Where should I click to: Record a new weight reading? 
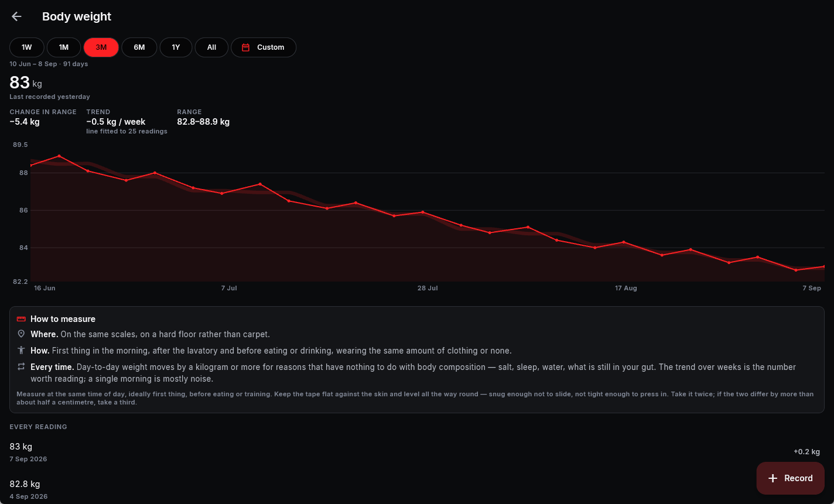[791, 478]
